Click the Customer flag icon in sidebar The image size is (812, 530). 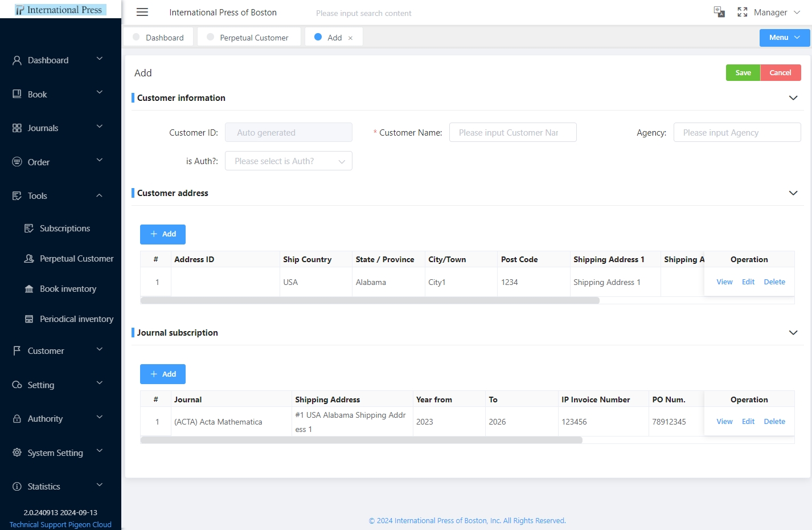pos(17,351)
